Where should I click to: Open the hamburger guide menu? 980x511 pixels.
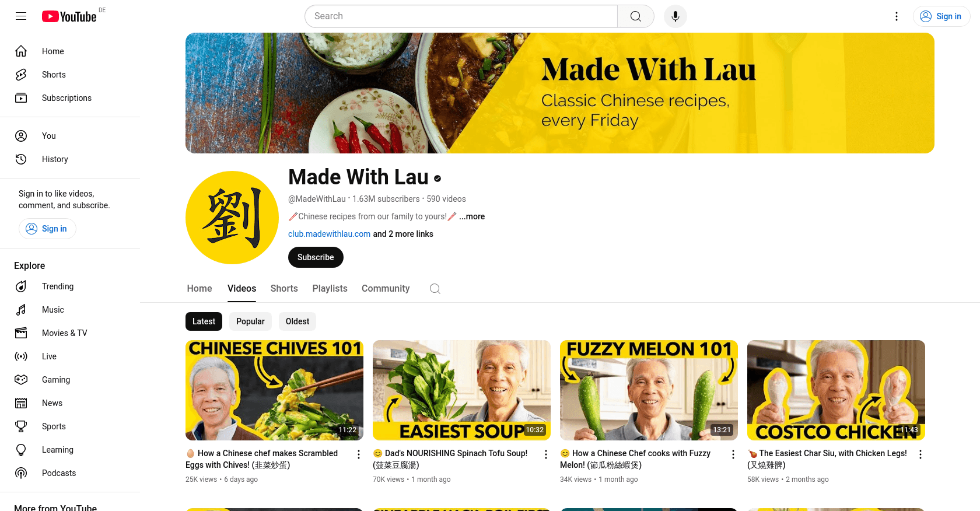point(21,16)
